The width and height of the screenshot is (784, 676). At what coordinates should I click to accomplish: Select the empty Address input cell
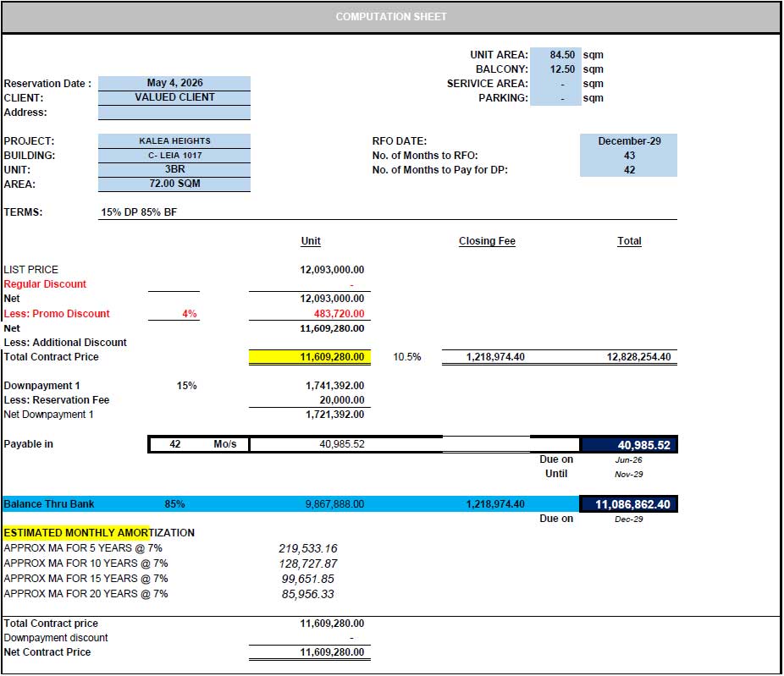174,113
